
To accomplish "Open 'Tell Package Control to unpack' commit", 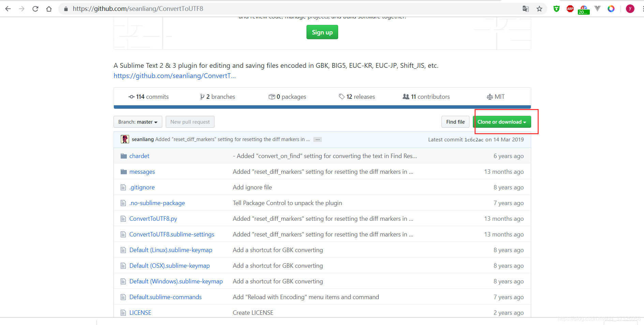I will (x=287, y=203).
